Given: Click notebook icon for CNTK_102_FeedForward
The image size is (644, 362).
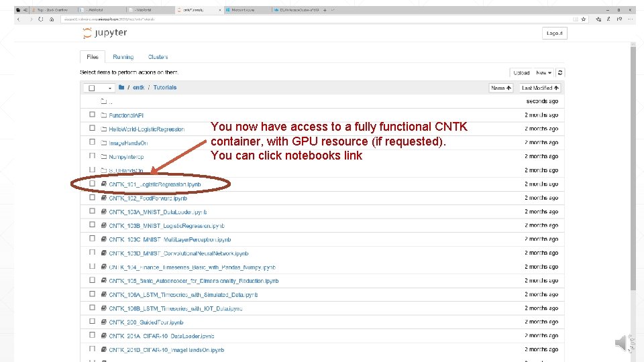Looking at the screenshot, I should click(x=104, y=198).
